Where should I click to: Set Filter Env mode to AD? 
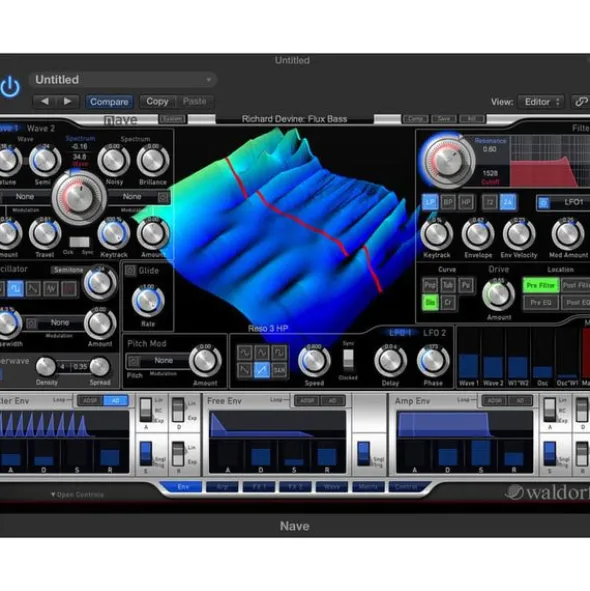pos(115,401)
